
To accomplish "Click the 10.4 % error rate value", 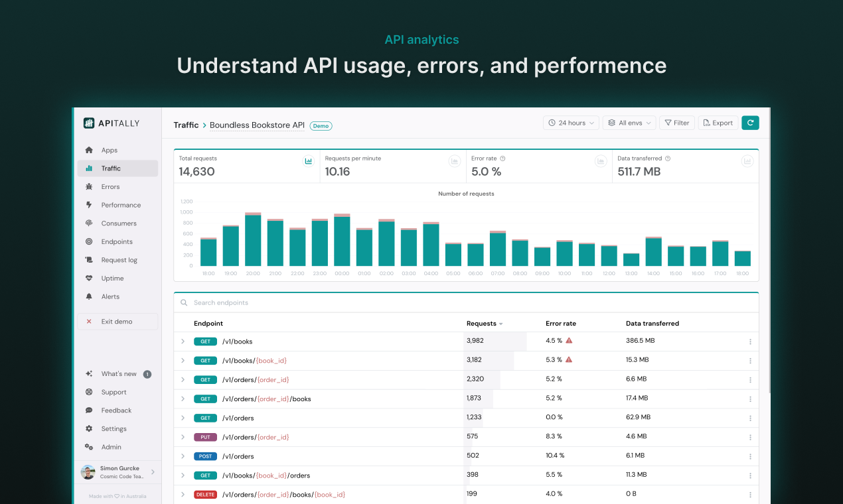I will pos(555,456).
